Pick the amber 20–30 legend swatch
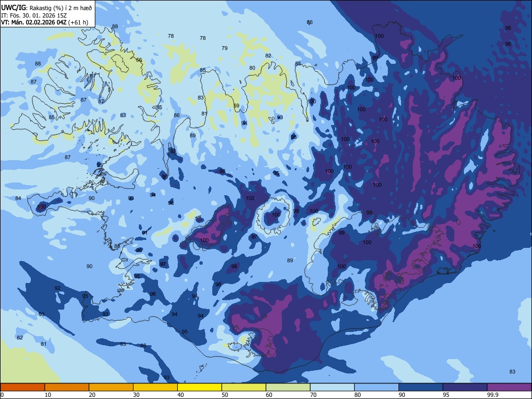The height and width of the screenshot is (399, 532). [111, 387]
